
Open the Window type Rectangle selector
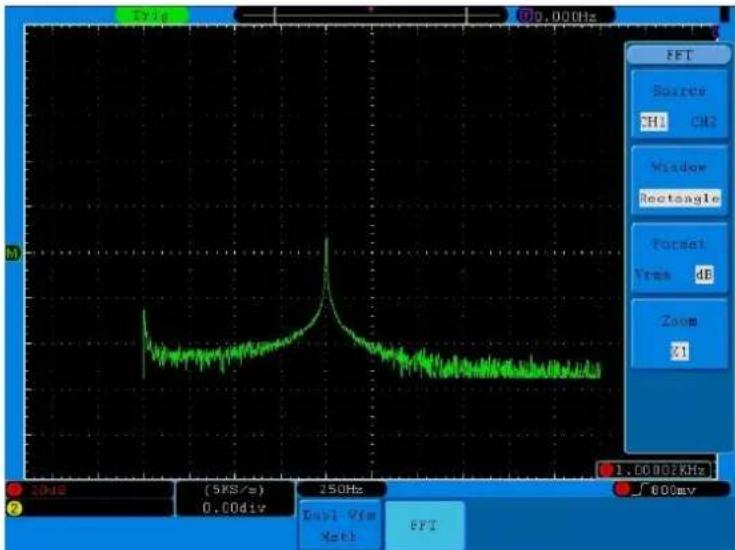680,198
